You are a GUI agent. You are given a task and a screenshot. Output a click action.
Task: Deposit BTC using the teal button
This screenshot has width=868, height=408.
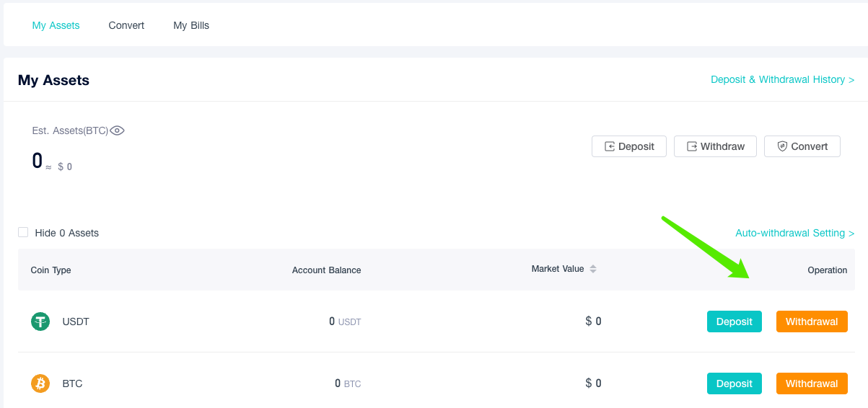(x=735, y=383)
